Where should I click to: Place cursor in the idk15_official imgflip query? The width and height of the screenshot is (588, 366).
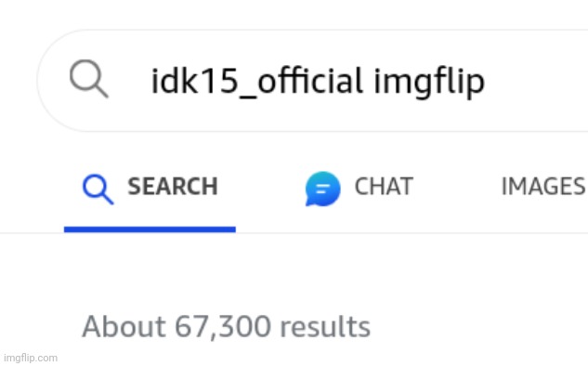(318, 83)
